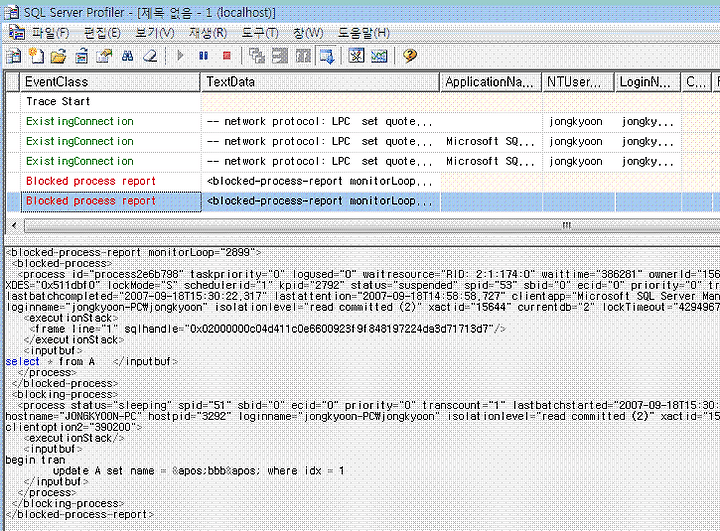720x531 pixels.
Task: Click the clientoption2="390200" line
Action: [74, 427]
